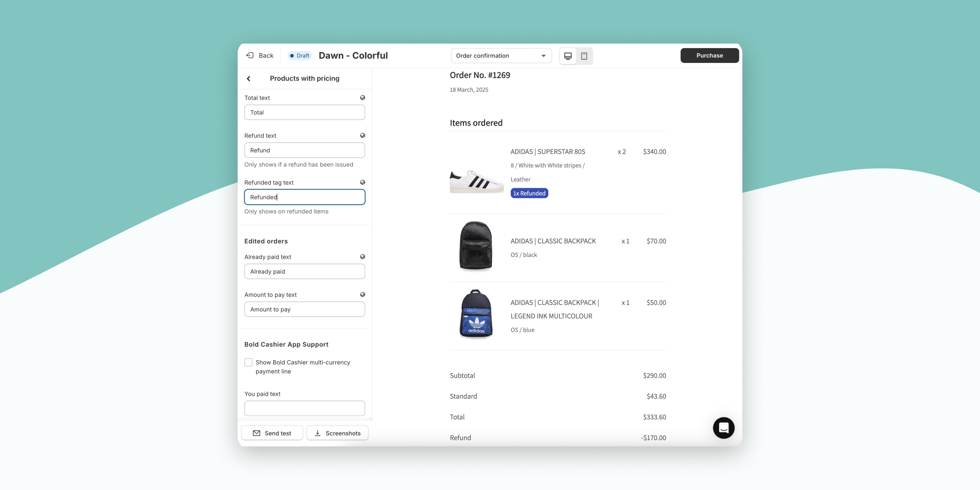
Task: Enable Show Bold Cashier multi-currency payment line
Action: pos(248,362)
